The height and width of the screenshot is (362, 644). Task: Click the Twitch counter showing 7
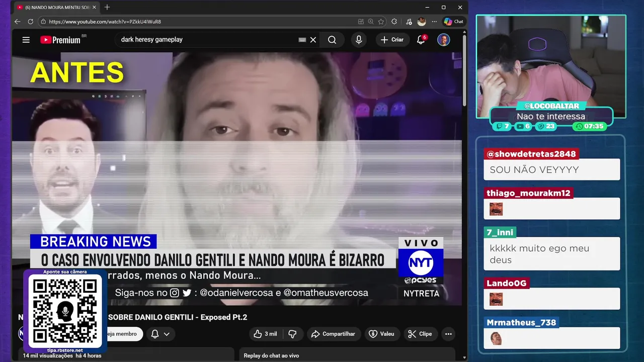coord(503,126)
